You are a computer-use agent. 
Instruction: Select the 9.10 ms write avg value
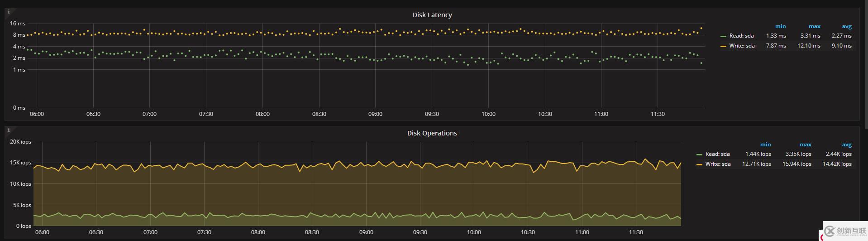point(841,46)
